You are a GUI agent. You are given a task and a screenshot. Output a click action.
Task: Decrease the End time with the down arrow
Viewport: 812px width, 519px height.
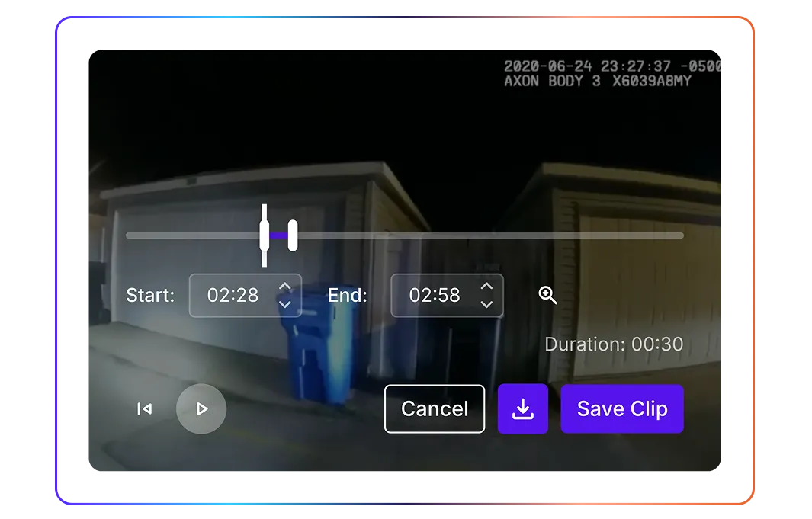click(x=486, y=304)
